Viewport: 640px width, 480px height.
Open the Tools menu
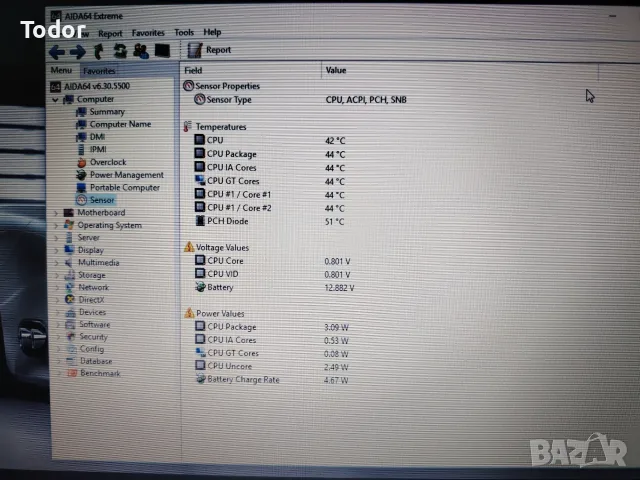[184, 32]
